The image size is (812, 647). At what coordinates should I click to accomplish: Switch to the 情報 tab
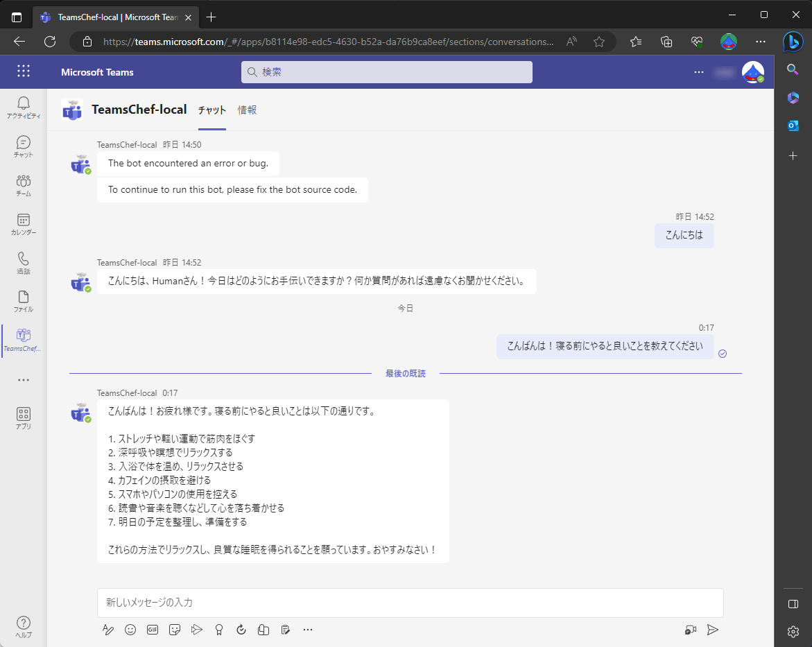click(248, 110)
